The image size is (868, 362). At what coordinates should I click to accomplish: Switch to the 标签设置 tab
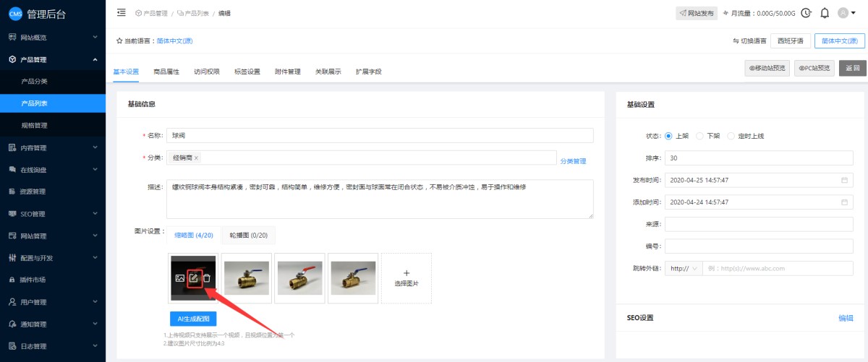247,72
